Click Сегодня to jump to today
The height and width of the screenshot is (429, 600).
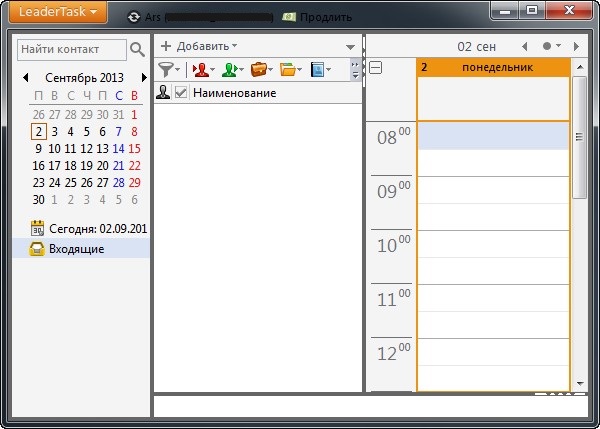[88, 228]
